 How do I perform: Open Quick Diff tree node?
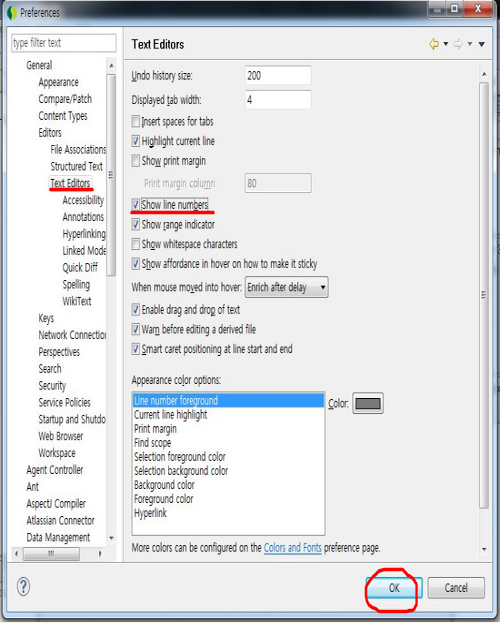pyautogui.click(x=80, y=267)
